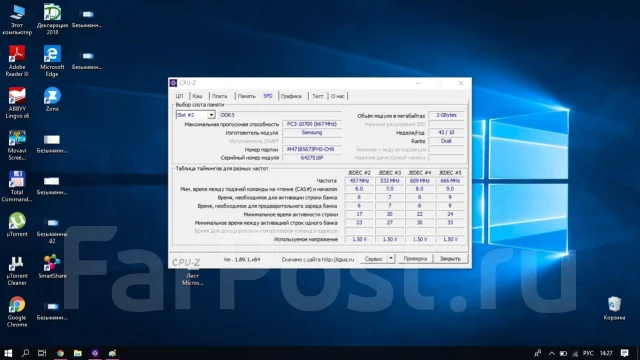This screenshot has width=640, height=360.
Task: Launch ABBYY Lingvo x6 shortcut
Action: click(17, 103)
